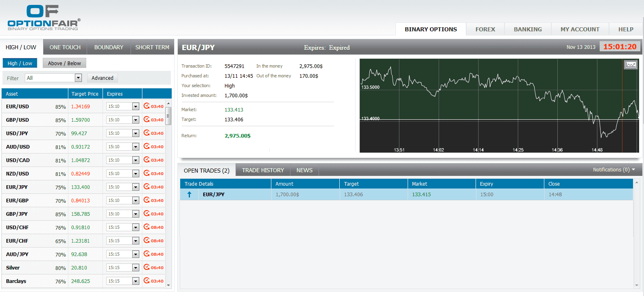Open the FOREX menu tab
This screenshot has height=296, width=644.
pos(485,29)
